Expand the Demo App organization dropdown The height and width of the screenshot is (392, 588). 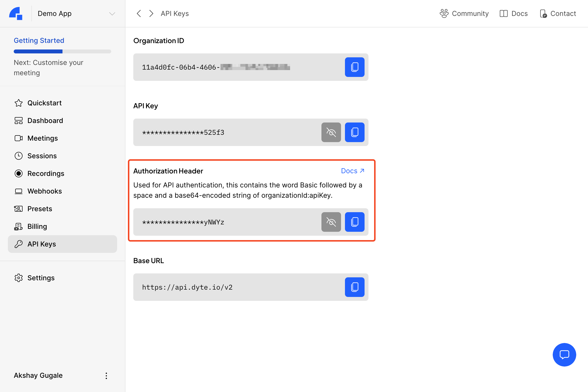(x=112, y=13)
